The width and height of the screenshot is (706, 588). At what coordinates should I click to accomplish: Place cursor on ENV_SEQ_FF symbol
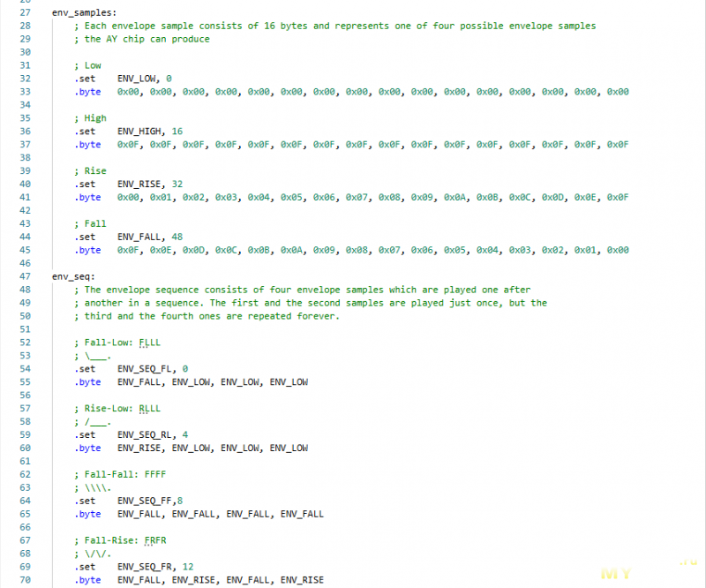144,501
